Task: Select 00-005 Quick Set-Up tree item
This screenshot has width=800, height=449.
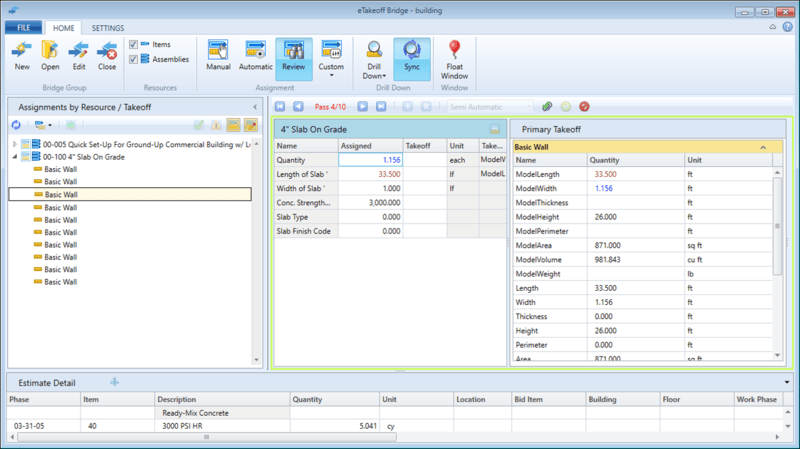Action: [146, 144]
